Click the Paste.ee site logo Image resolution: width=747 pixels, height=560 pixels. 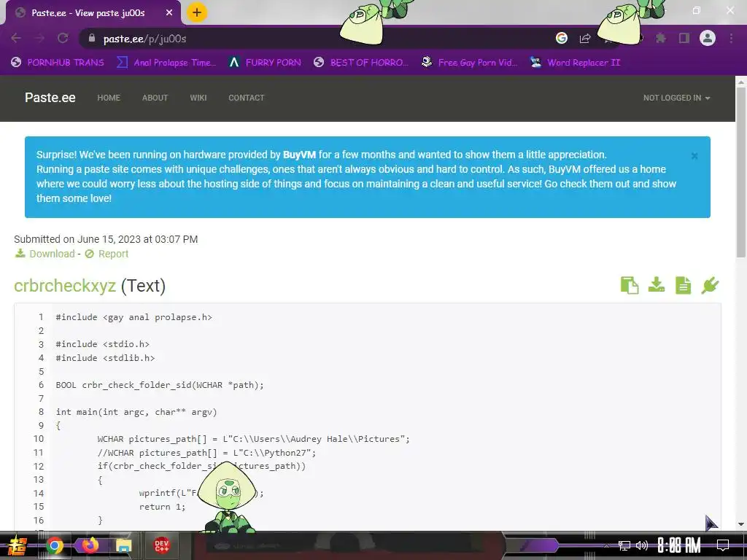point(50,98)
